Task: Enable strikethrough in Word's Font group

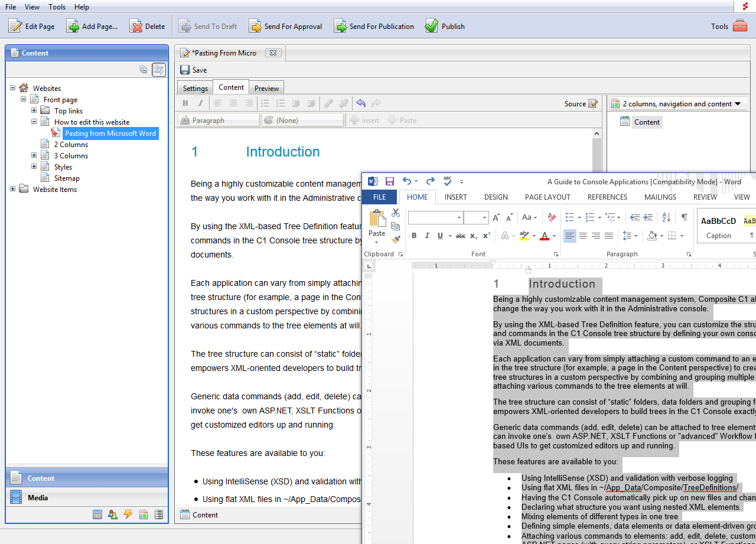Action: [x=460, y=235]
